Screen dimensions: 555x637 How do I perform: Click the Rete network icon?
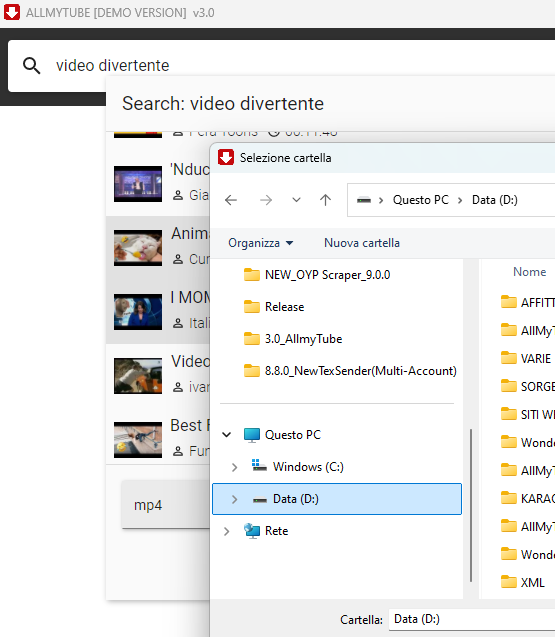(252, 531)
